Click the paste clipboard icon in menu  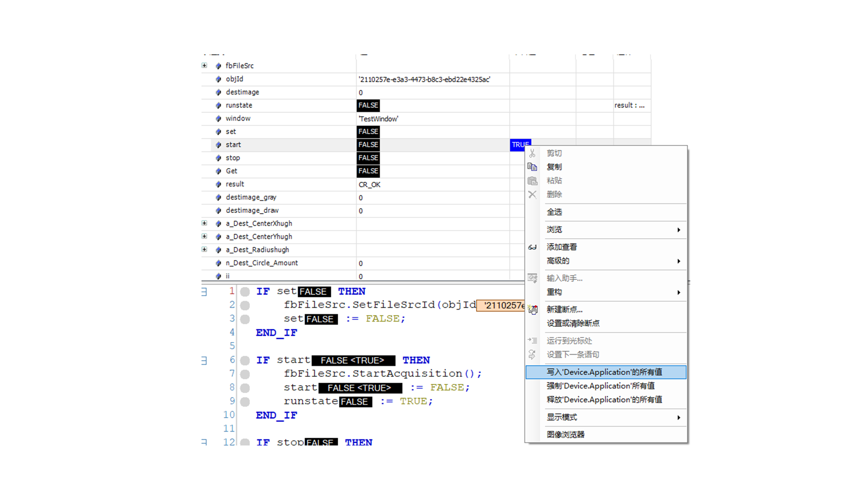click(532, 181)
